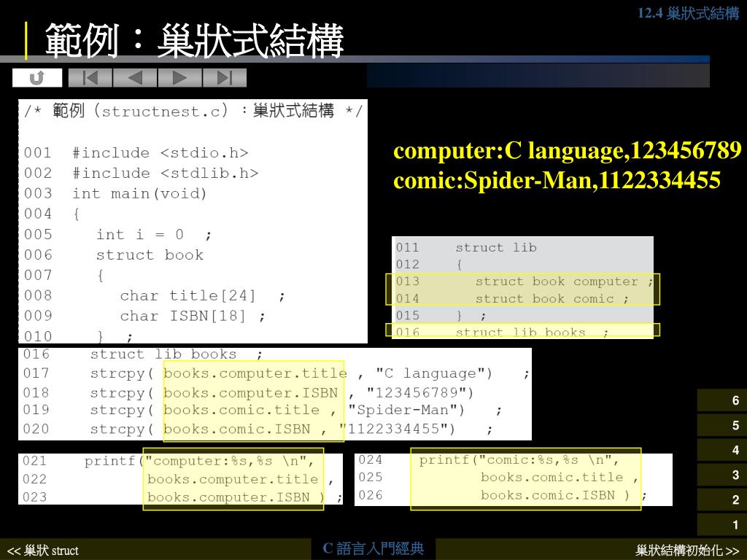Select step button 2
The height and width of the screenshot is (560, 747).
[x=721, y=499]
